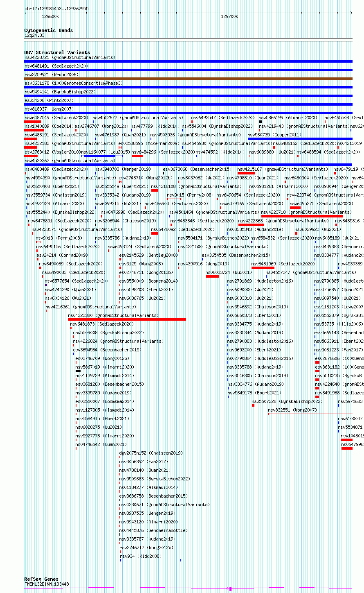Click blue bar under nsv4530262

click(x=188, y=165)
